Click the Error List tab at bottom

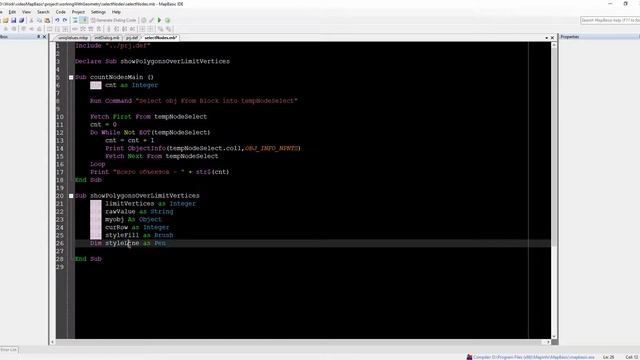[9, 350]
